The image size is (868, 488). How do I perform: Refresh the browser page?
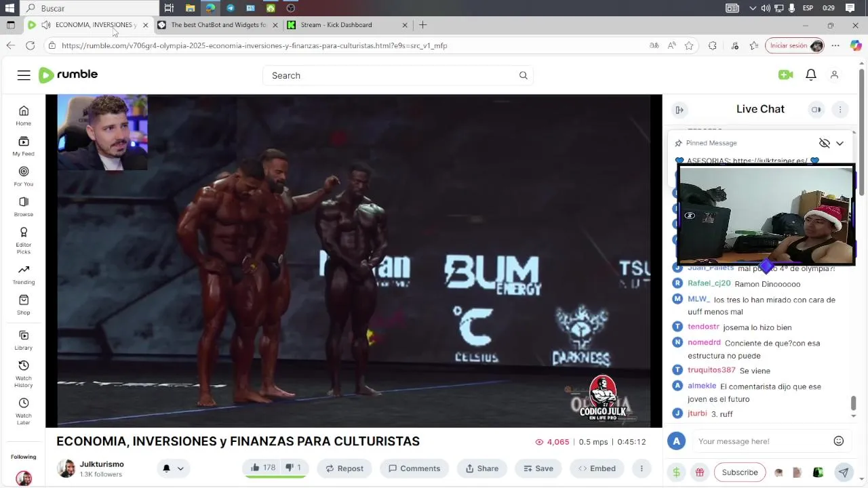[x=30, y=45]
